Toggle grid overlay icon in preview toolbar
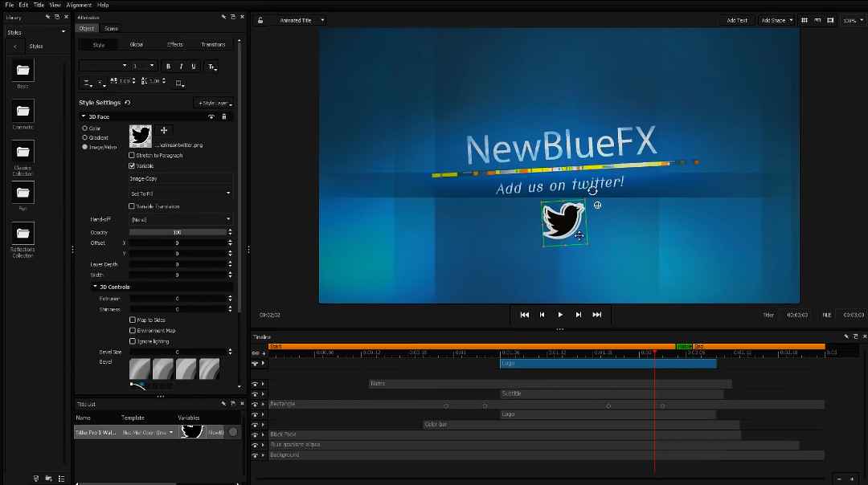 pyautogui.click(x=805, y=20)
